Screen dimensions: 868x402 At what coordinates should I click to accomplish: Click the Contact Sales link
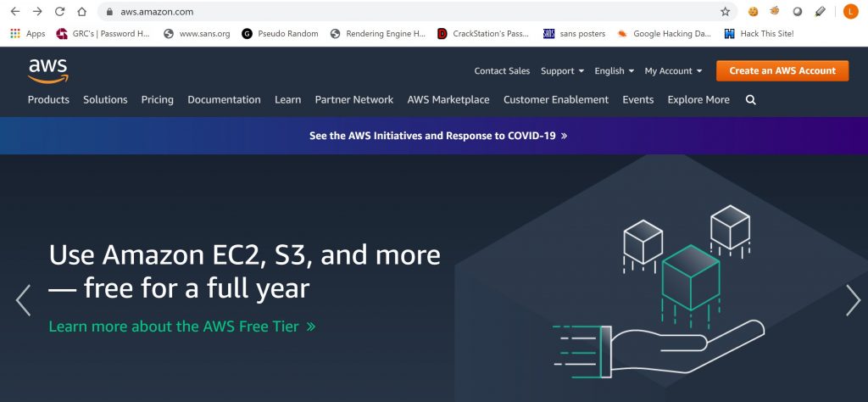(502, 71)
